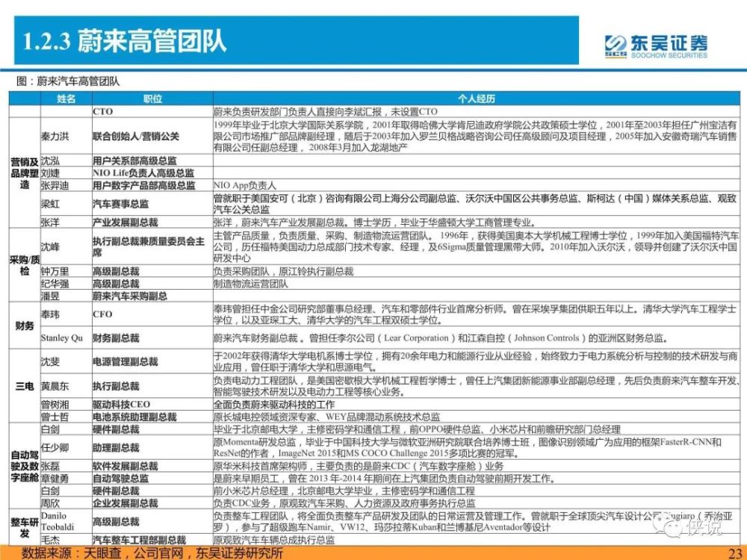The image size is (747, 560).
Task: Click the name cell 周欣
Action: 66,503
